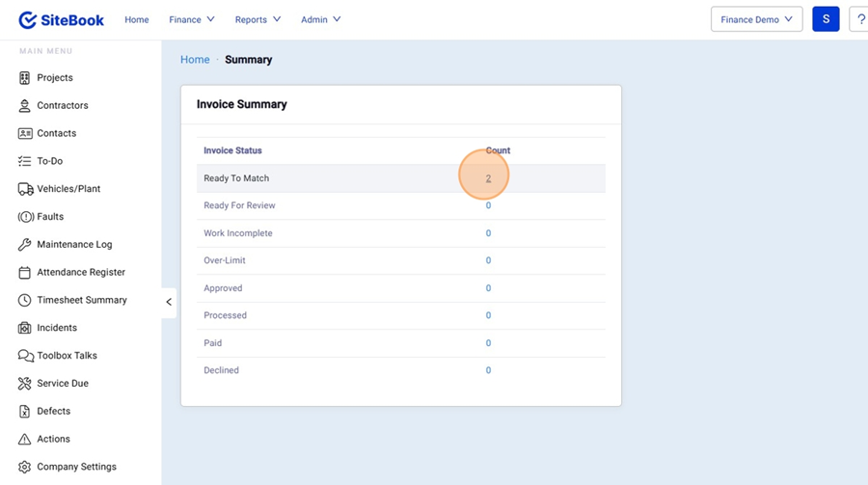
Task: Collapse the sidebar with arrow handle
Action: tap(169, 302)
